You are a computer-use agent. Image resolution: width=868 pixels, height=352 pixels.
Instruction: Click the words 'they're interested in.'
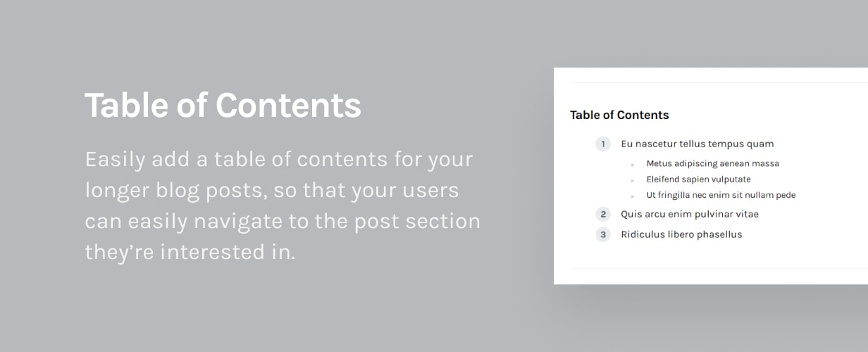pos(190,252)
